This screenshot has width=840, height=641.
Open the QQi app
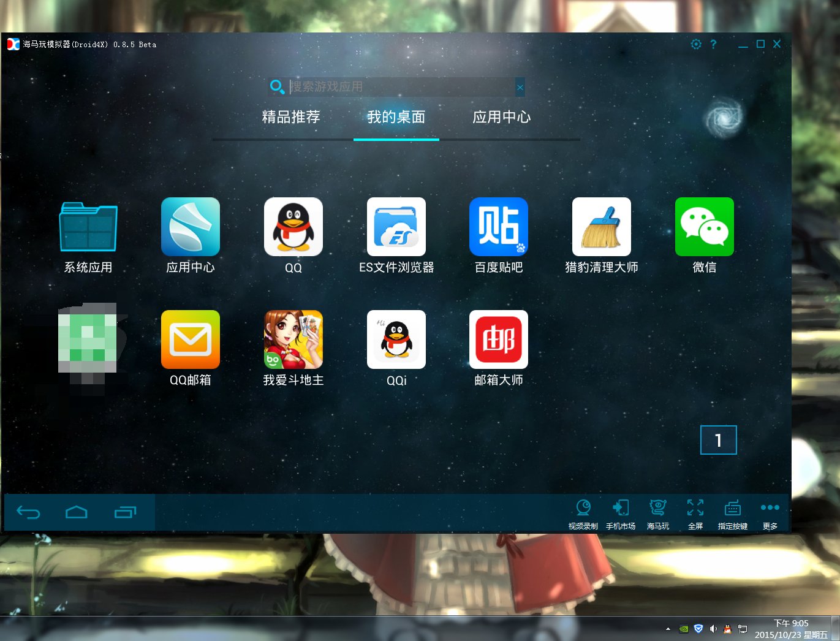coord(396,339)
